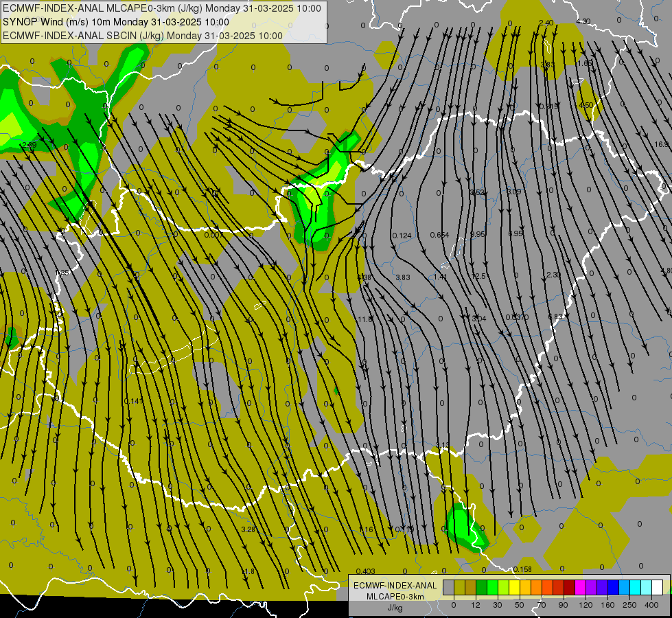Click the legend scale label 160
The height and width of the screenshot is (618, 672).
(607, 605)
